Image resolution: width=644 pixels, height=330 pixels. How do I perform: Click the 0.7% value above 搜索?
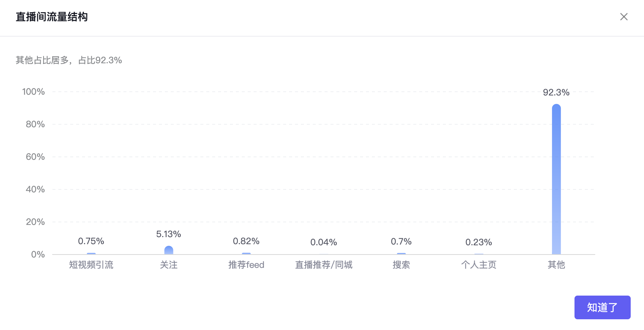(x=401, y=242)
